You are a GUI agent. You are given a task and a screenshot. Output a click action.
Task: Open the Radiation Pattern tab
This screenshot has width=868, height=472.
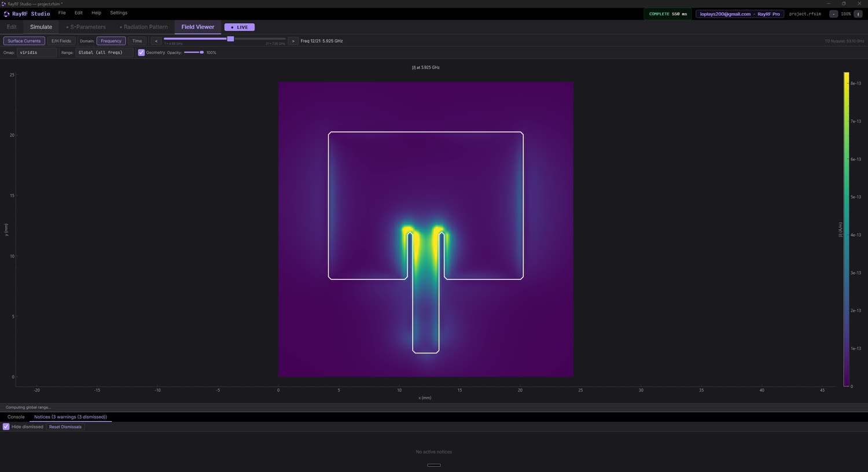pyautogui.click(x=144, y=27)
